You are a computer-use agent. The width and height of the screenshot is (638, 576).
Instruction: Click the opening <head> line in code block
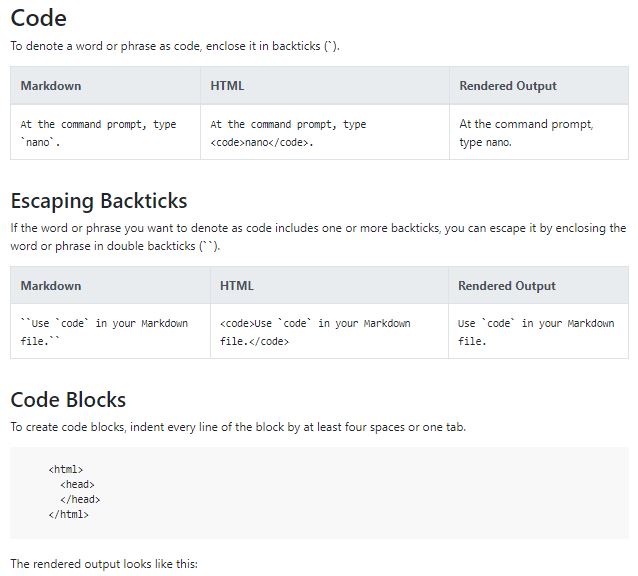pyautogui.click(x=77, y=484)
